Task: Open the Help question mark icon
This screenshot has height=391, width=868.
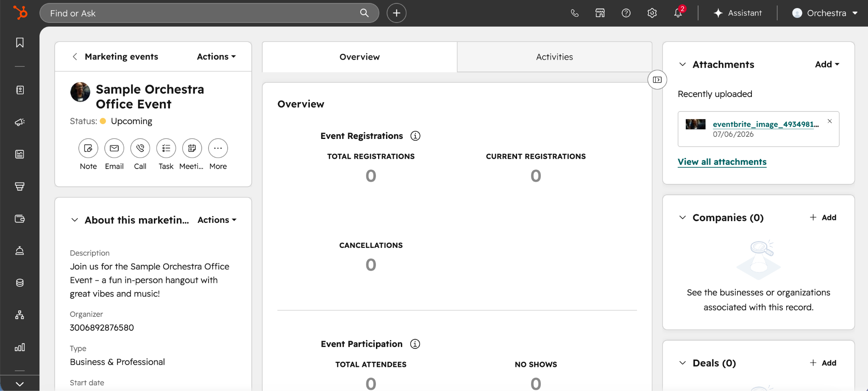Action: pos(626,13)
